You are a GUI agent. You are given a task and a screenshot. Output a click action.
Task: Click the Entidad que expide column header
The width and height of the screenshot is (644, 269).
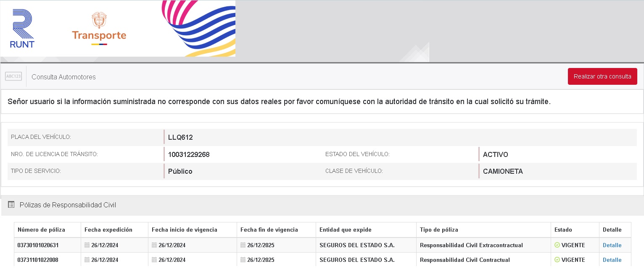345,230
